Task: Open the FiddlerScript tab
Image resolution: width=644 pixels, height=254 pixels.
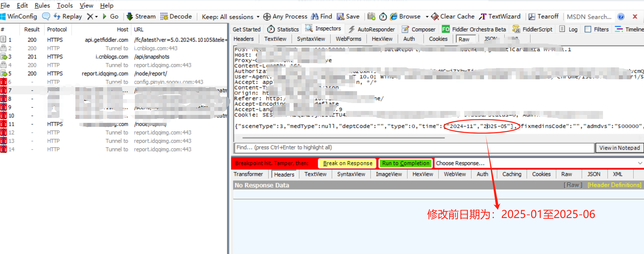Action: (533, 29)
